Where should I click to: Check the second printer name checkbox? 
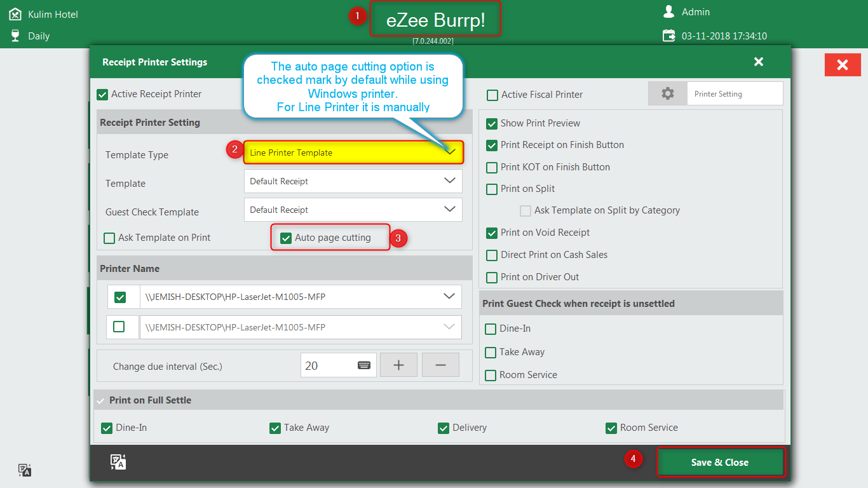[119, 327]
